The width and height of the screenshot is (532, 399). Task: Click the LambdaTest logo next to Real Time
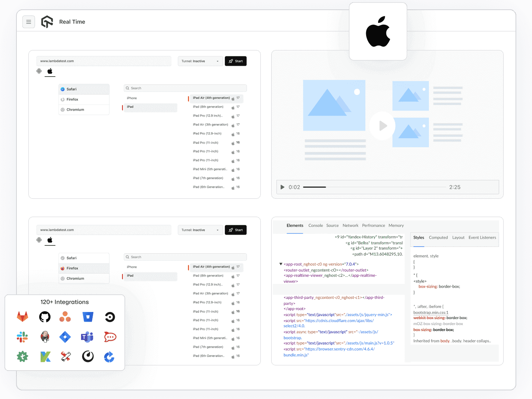(x=47, y=22)
